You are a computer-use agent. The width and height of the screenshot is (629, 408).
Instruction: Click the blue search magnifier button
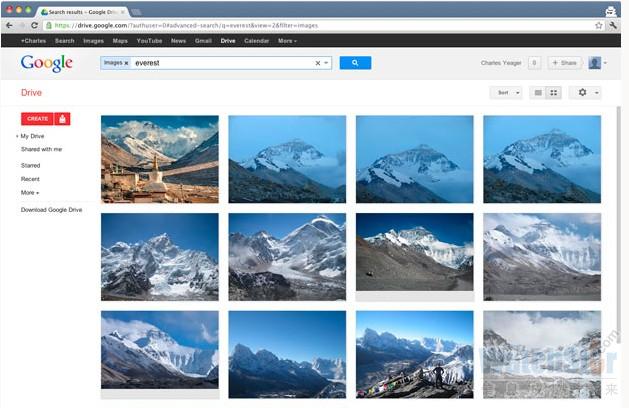[x=355, y=63]
